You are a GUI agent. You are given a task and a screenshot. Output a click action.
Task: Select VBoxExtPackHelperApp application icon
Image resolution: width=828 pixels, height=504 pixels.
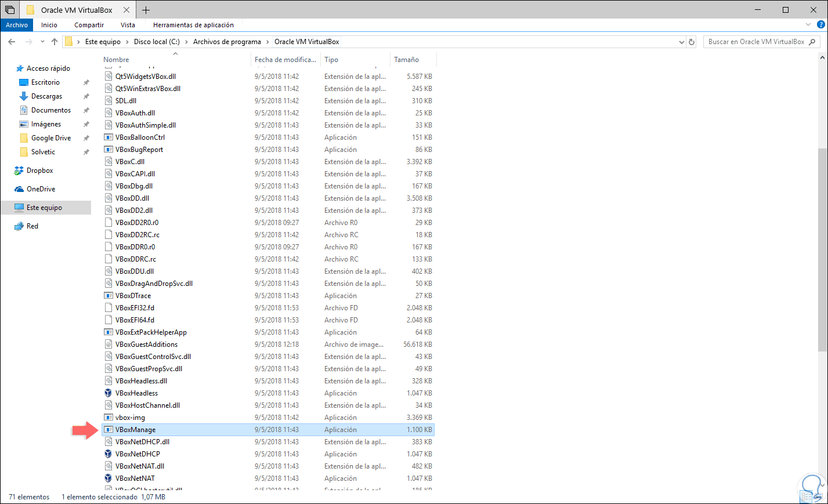tap(108, 332)
